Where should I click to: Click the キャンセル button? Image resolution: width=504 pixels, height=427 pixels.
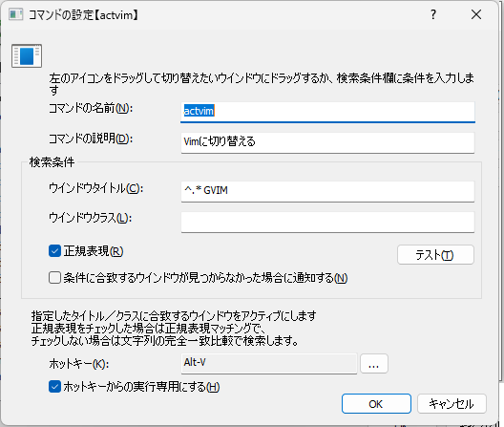(x=451, y=403)
